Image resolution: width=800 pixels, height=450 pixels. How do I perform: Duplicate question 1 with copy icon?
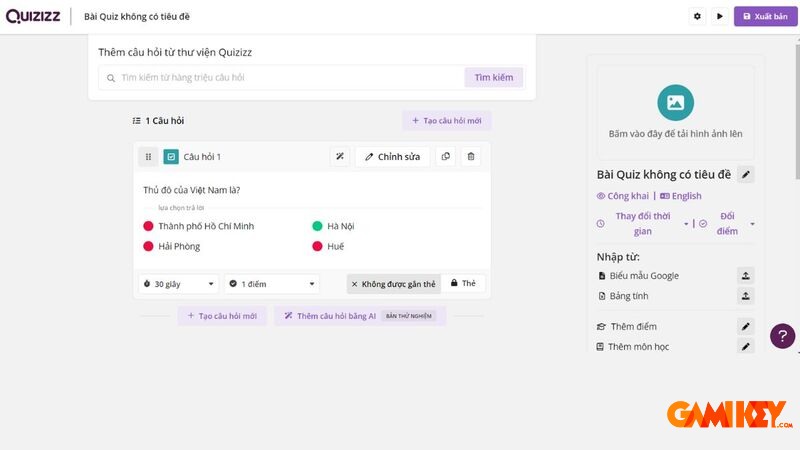pyautogui.click(x=446, y=157)
